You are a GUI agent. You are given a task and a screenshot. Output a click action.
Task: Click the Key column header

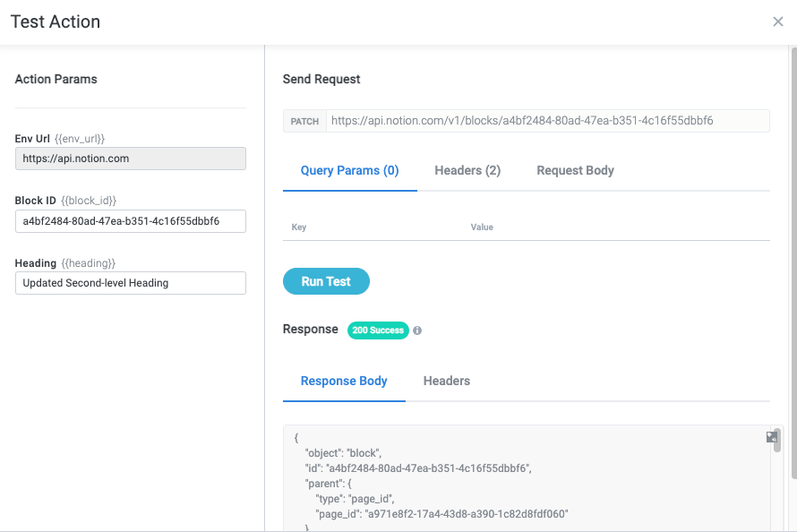click(x=299, y=227)
